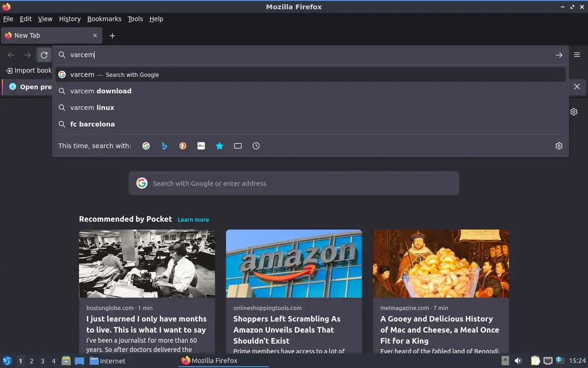
Task: Search this time with Google icon
Action: pyautogui.click(x=146, y=146)
